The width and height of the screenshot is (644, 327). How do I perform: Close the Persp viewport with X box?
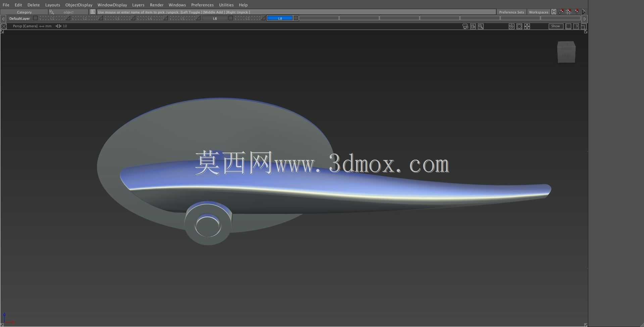point(4,26)
